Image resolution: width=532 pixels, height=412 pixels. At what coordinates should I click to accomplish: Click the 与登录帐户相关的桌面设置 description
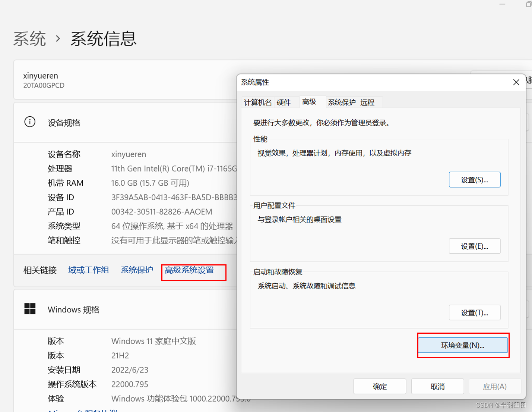(300, 219)
